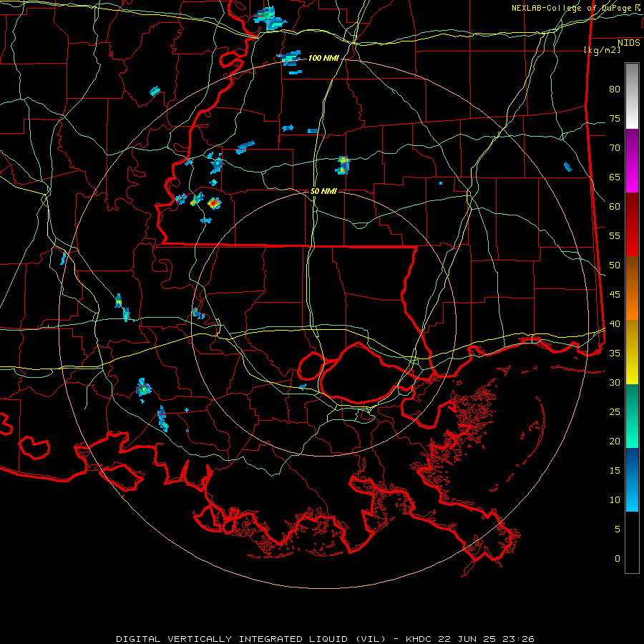This screenshot has height=644, width=644.
Task: Click scale value 0 on legend
Action: tap(618, 559)
